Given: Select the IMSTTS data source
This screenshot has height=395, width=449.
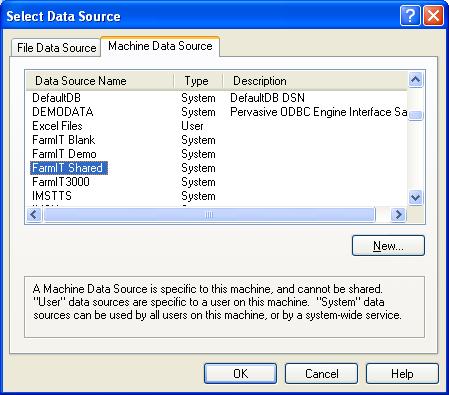Looking at the screenshot, I should (52, 196).
